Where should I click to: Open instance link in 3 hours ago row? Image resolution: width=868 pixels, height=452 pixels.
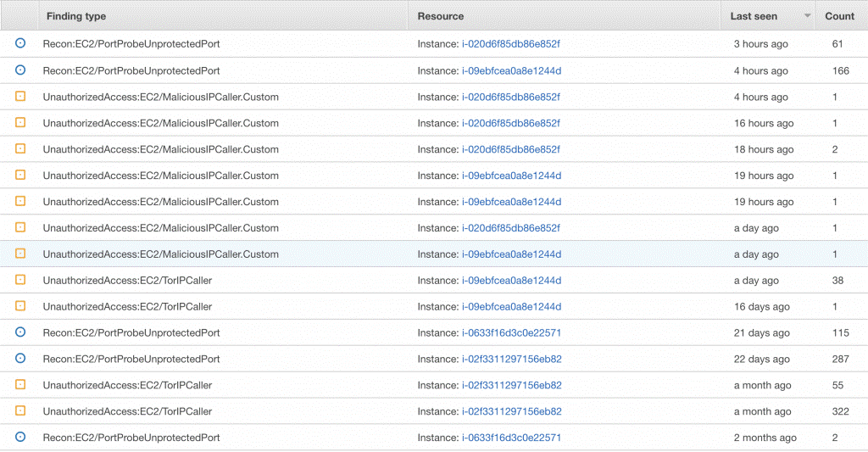coord(511,44)
